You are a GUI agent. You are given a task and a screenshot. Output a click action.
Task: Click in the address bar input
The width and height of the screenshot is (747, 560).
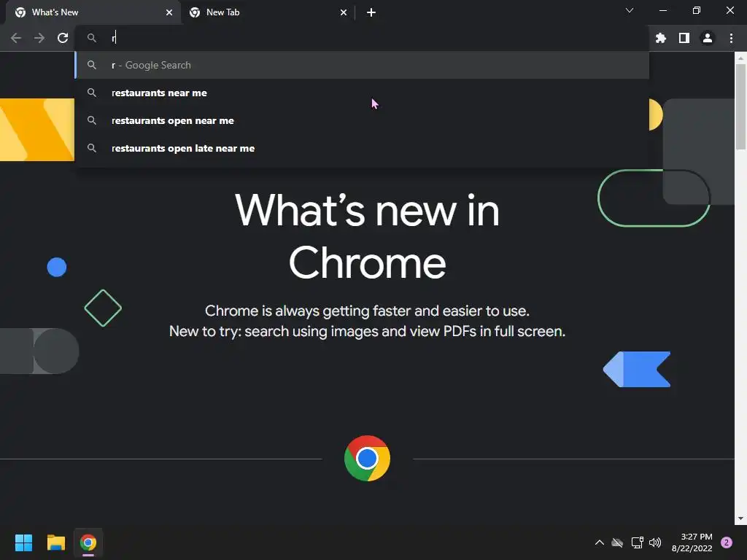(x=362, y=38)
